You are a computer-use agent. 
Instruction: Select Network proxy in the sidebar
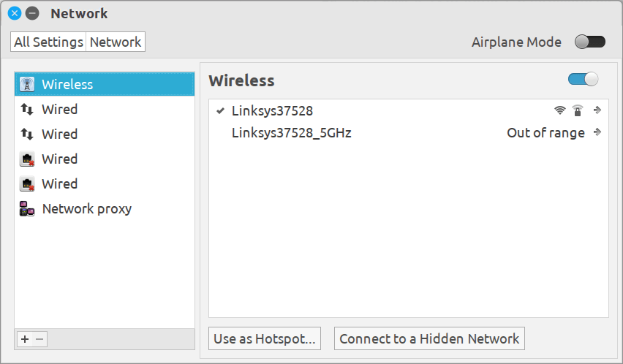pos(86,209)
